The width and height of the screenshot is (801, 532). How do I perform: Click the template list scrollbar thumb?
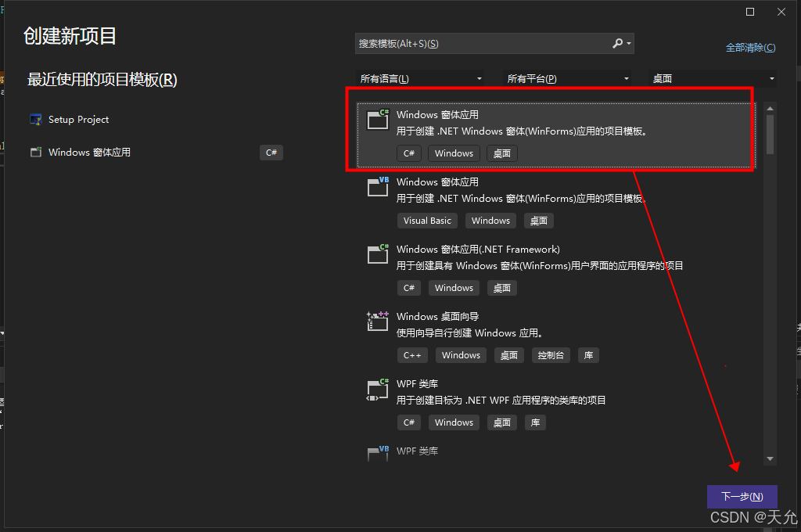coord(770,135)
